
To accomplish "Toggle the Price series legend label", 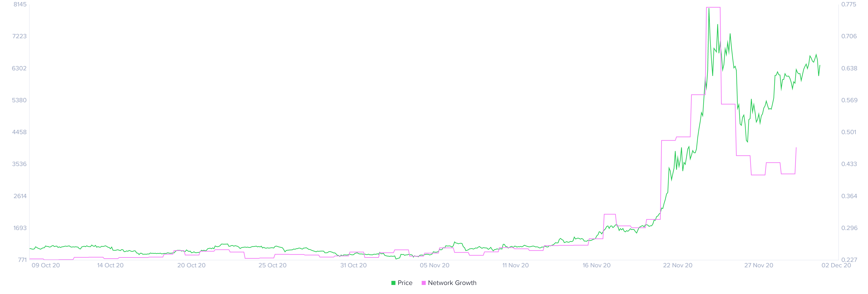I will 405,283.
